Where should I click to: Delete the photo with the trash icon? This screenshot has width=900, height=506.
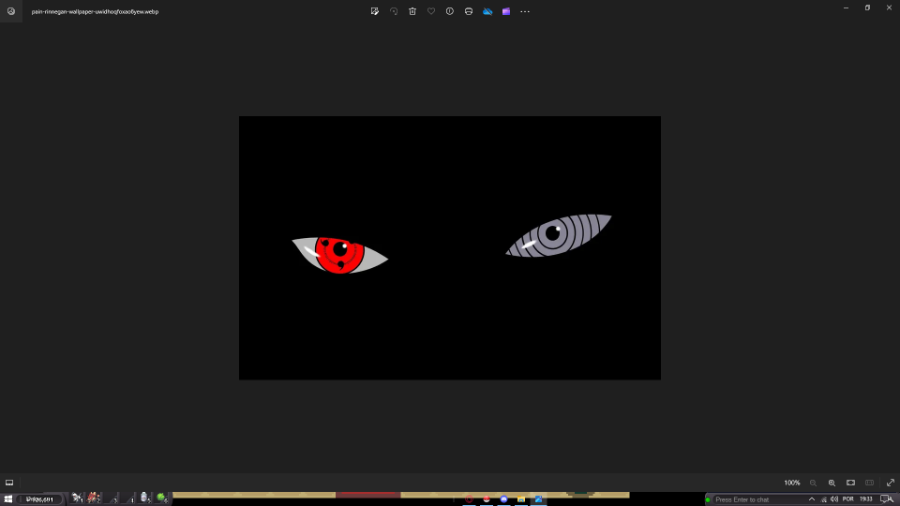412,11
